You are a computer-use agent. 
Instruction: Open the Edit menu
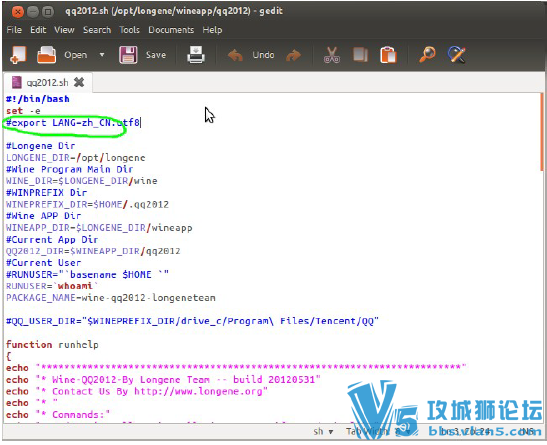[x=38, y=30]
